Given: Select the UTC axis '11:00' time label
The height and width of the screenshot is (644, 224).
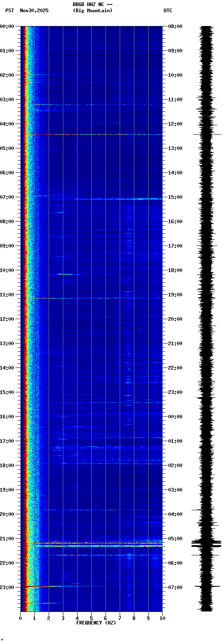Looking at the screenshot, I should [x=175, y=100].
